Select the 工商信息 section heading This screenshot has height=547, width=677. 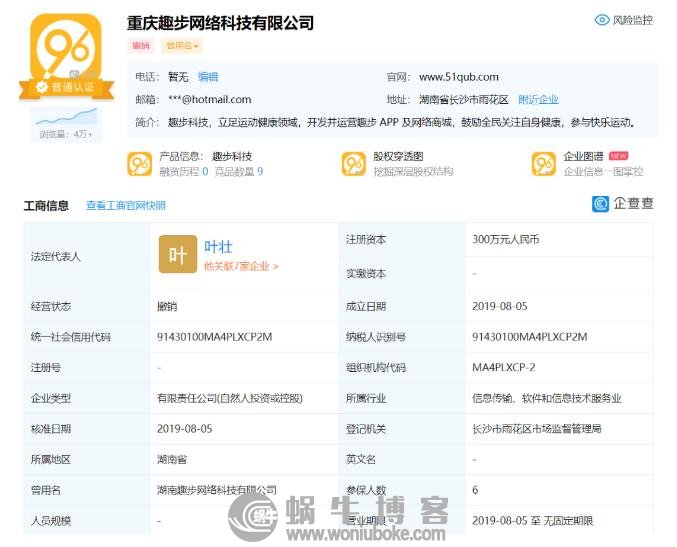point(46,206)
